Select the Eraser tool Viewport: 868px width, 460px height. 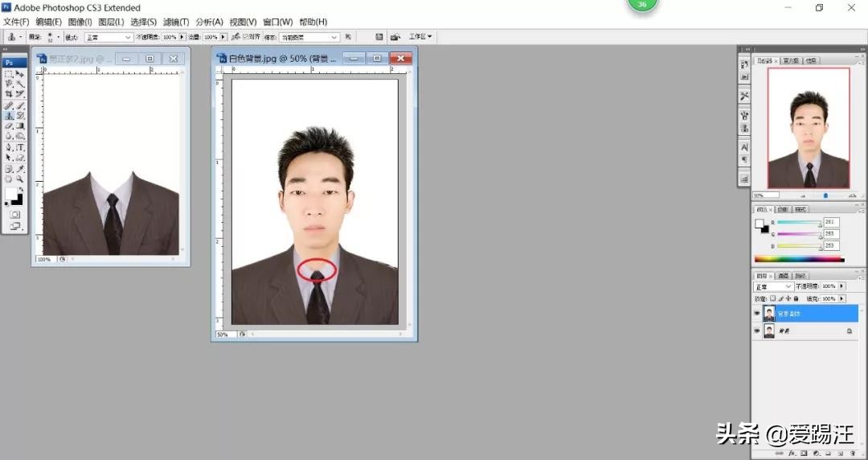9,126
